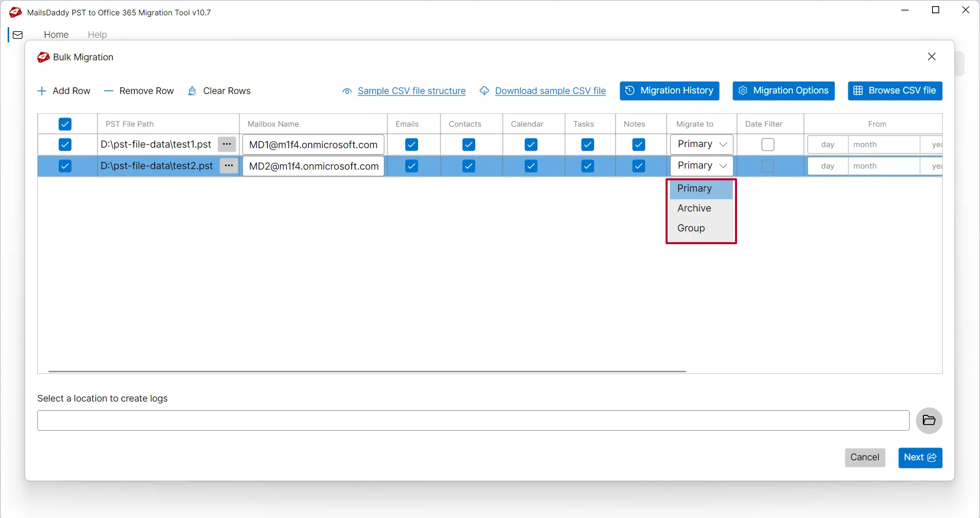Toggle the select-all header checkbox
This screenshot has height=518, width=980.
tap(65, 124)
